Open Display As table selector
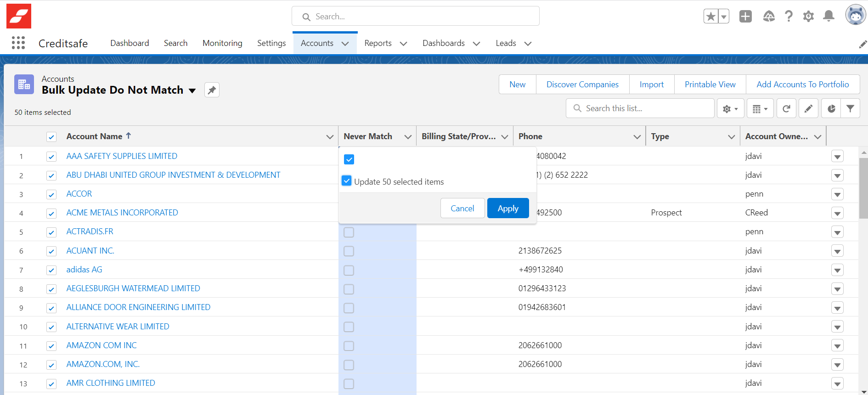Image resolution: width=868 pixels, height=395 pixels. [760, 108]
